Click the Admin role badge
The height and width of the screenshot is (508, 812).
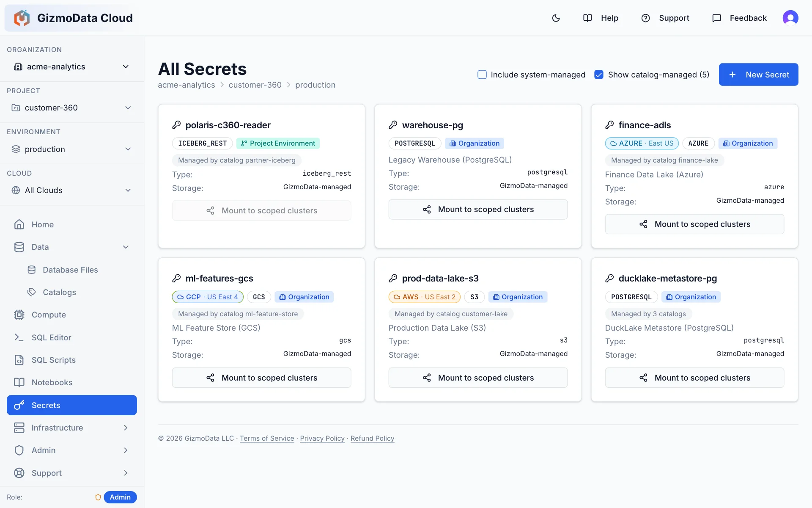[120, 497]
